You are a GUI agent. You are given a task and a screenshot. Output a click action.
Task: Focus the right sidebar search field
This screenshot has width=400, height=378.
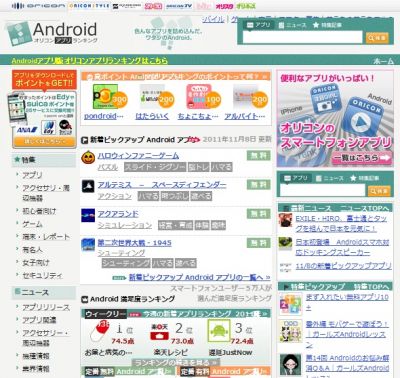click(323, 190)
